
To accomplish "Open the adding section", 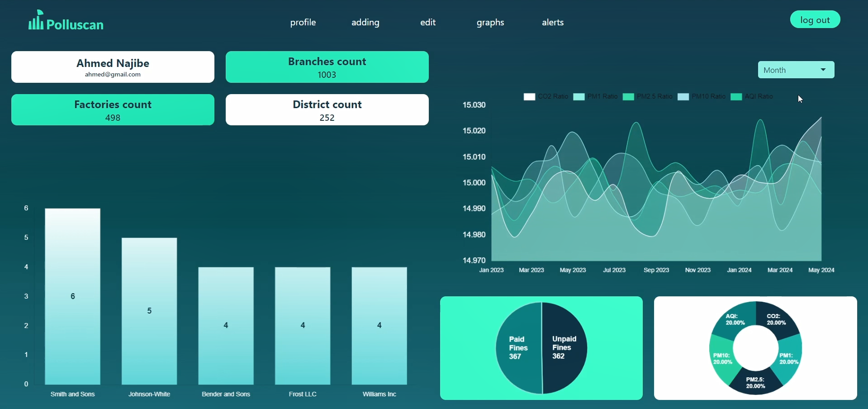I will 365,22.
